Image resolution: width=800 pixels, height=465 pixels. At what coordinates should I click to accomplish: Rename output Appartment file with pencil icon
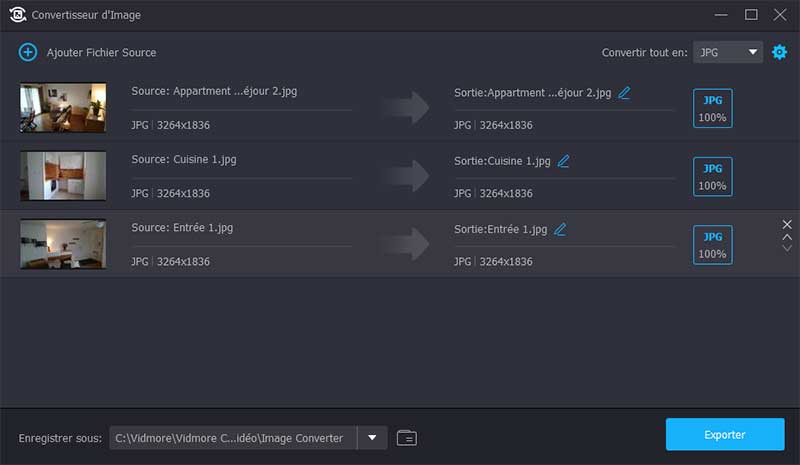click(624, 92)
